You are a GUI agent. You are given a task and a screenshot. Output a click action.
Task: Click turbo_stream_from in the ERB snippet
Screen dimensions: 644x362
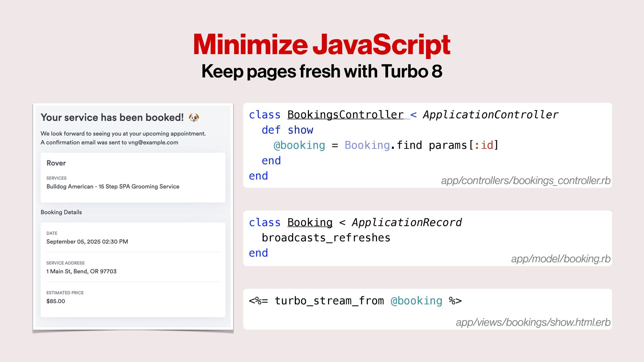[329, 301]
